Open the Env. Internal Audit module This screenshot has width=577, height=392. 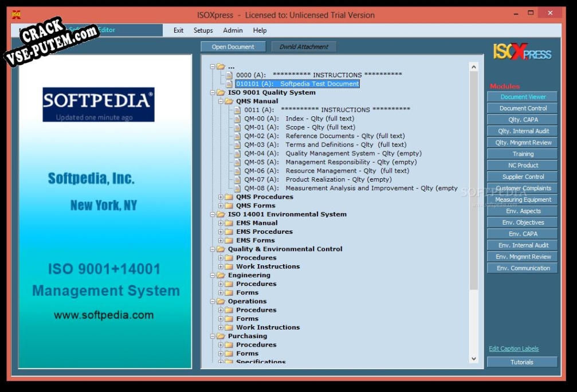click(522, 245)
